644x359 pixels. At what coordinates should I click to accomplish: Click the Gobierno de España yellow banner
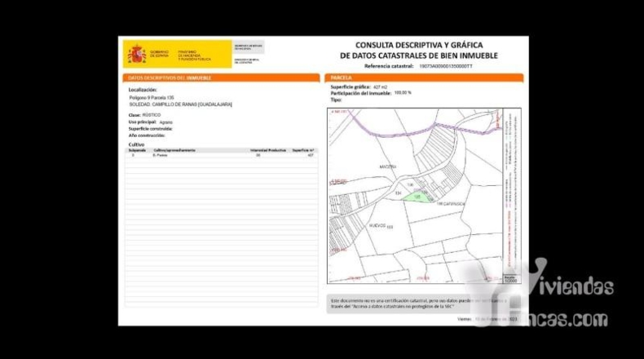click(178, 54)
